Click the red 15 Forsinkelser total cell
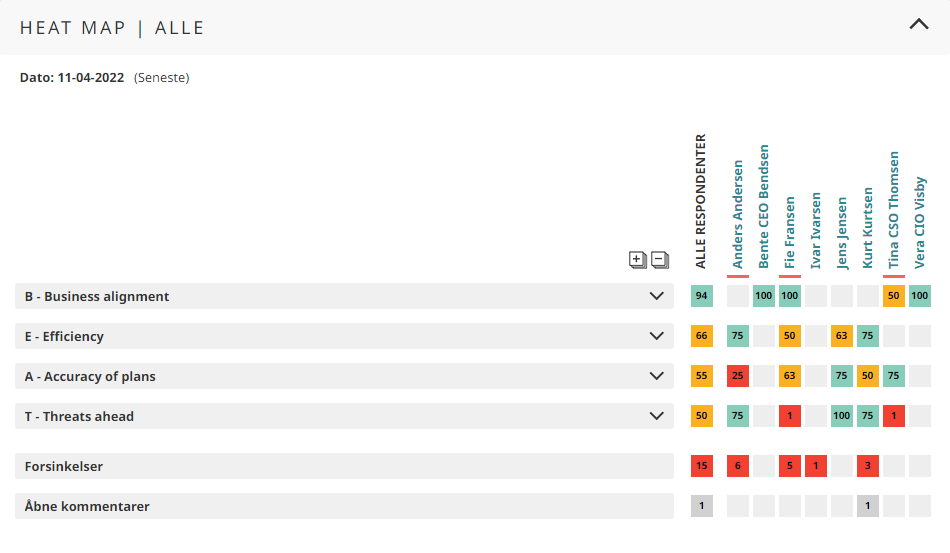The width and height of the screenshot is (950, 553). 701,466
